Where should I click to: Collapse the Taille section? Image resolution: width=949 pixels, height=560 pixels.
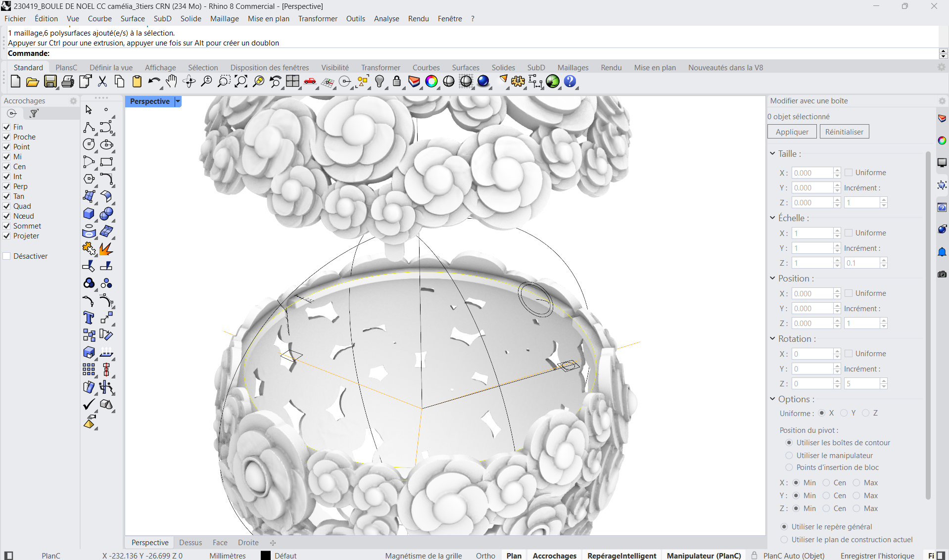[772, 154]
